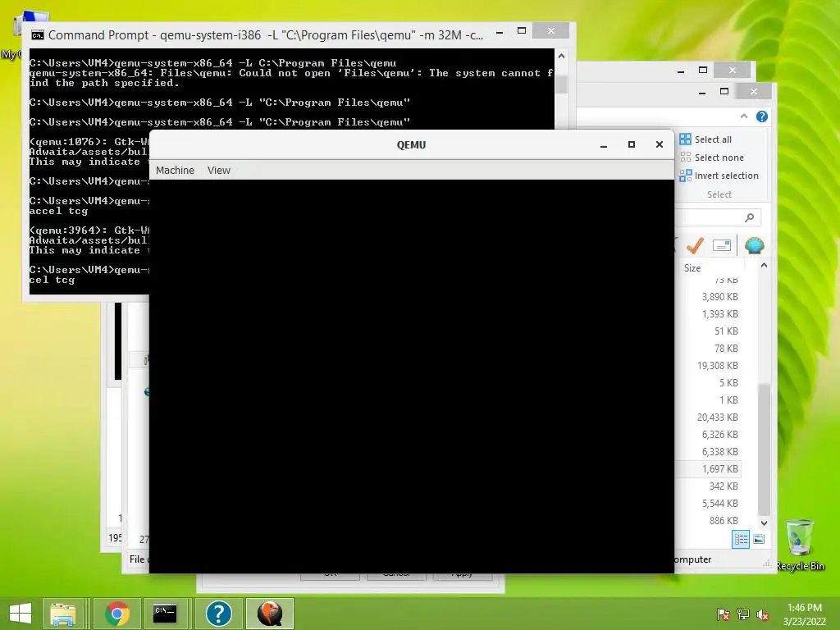Switch Explorer to large icons view

(759, 540)
